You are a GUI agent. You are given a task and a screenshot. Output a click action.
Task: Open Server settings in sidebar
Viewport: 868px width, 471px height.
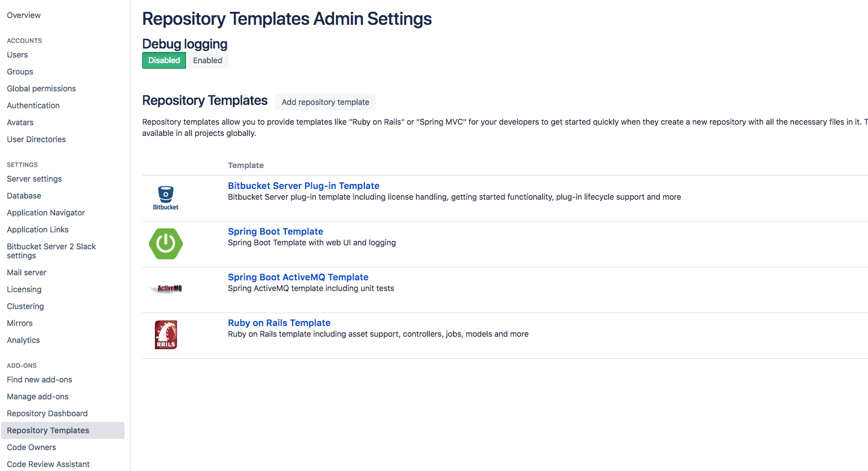pos(34,179)
